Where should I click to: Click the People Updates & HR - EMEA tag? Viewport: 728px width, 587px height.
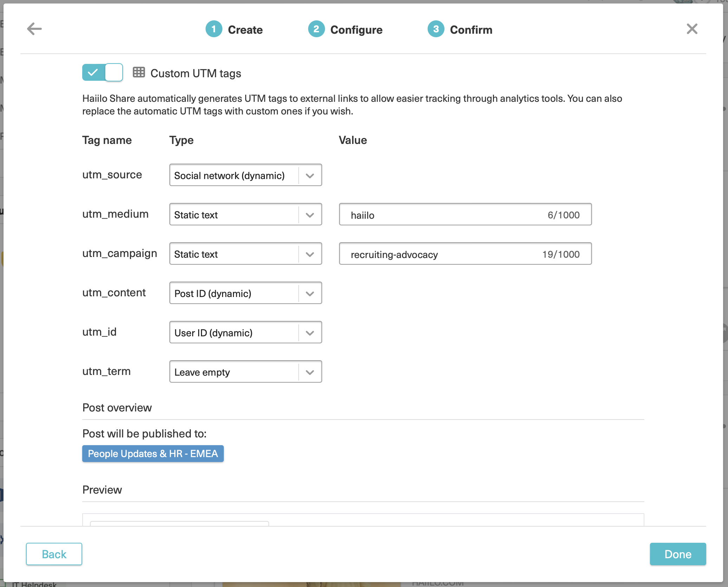(153, 454)
